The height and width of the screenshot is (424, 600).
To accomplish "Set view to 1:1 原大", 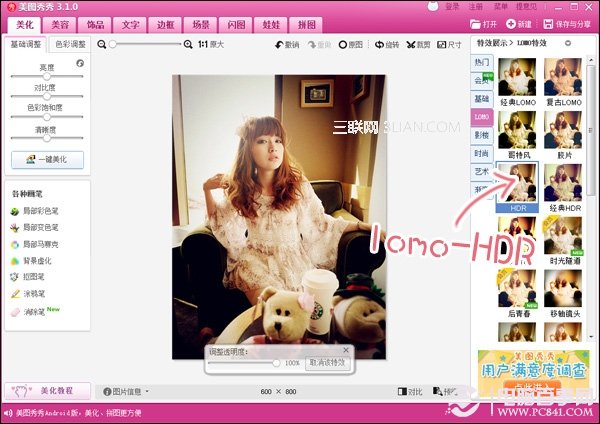I will [211, 44].
